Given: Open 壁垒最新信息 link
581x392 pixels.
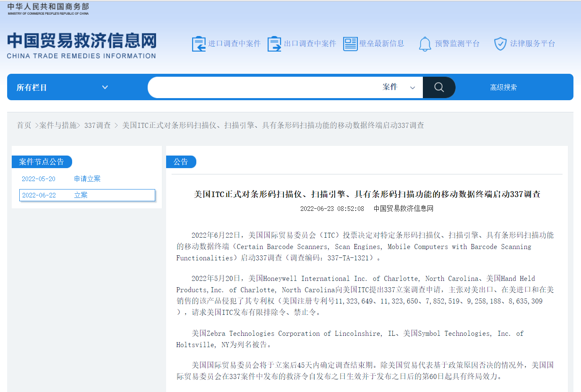Looking at the screenshot, I should [x=381, y=44].
